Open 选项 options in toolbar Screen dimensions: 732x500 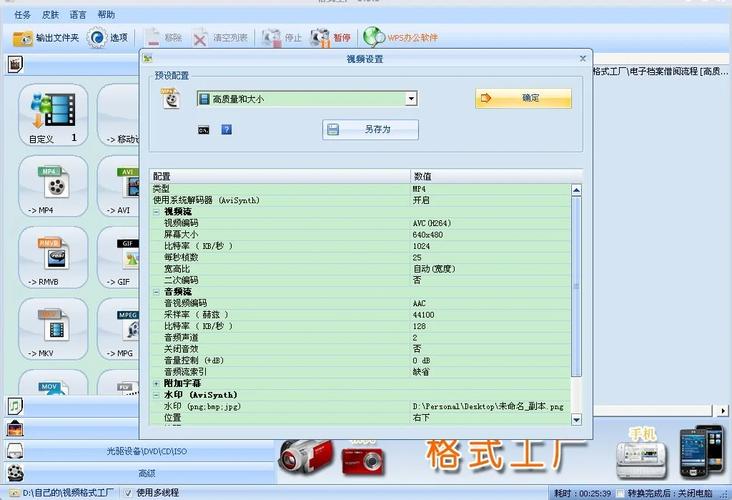[108, 38]
